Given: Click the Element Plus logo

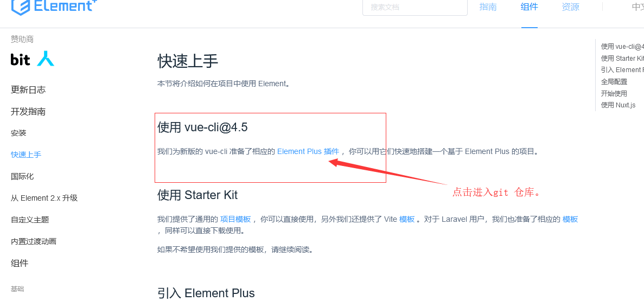Looking at the screenshot, I should (x=54, y=7).
